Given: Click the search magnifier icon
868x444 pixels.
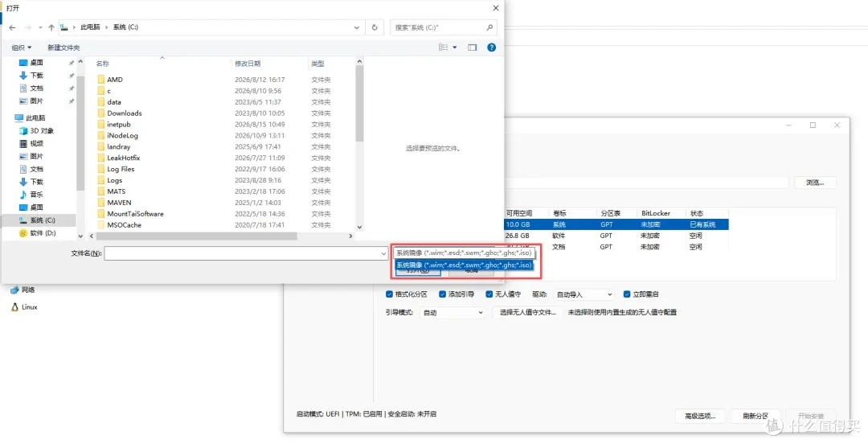Looking at the screenshot, I should 489,27.
